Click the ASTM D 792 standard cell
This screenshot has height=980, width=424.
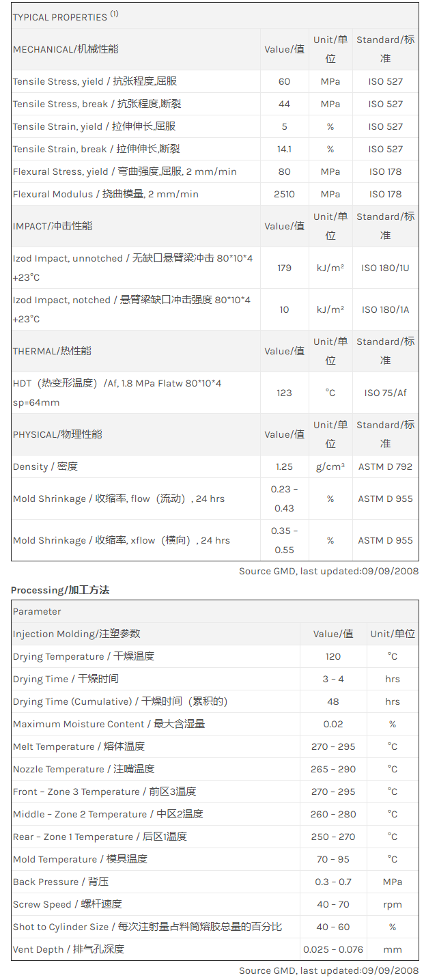pos(385,466)
